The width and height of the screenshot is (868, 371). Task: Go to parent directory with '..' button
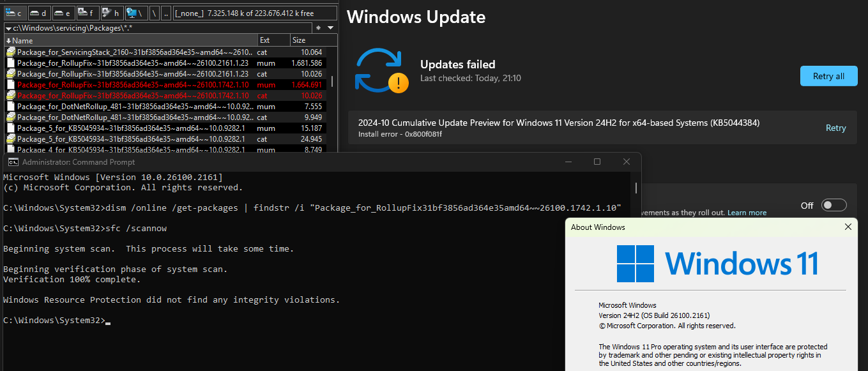166,13
